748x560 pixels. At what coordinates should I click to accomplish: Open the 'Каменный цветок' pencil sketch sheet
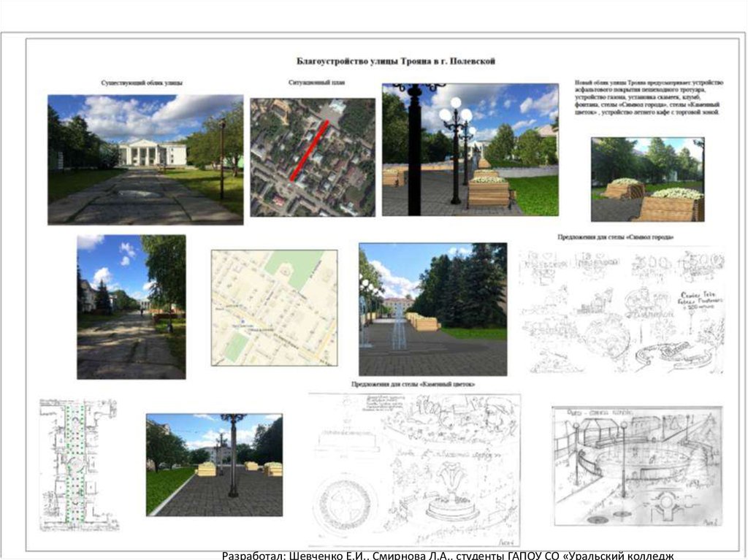[x=414, y=469]
